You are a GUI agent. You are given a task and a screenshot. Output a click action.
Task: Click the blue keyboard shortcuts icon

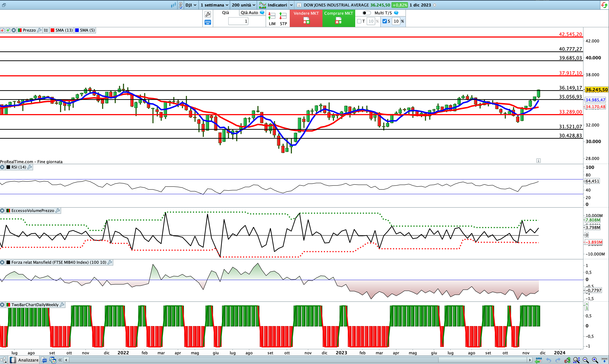tap(208, 22)
